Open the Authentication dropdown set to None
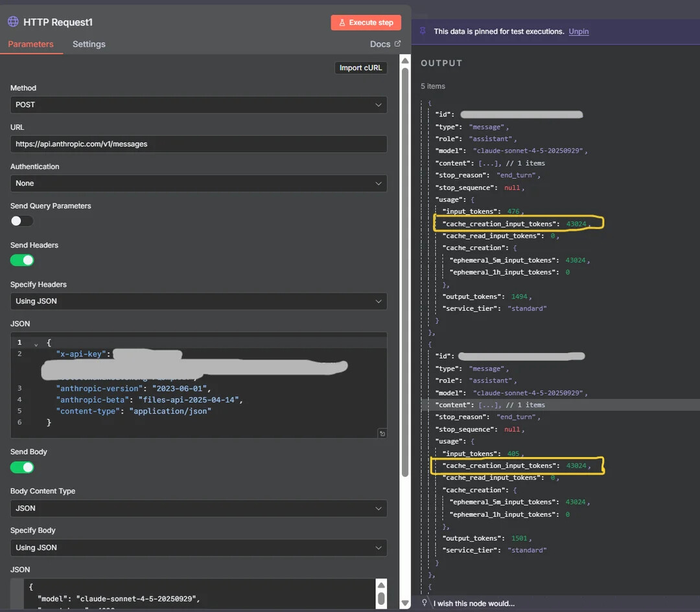 pyautogui.click(x=198, y=183)
